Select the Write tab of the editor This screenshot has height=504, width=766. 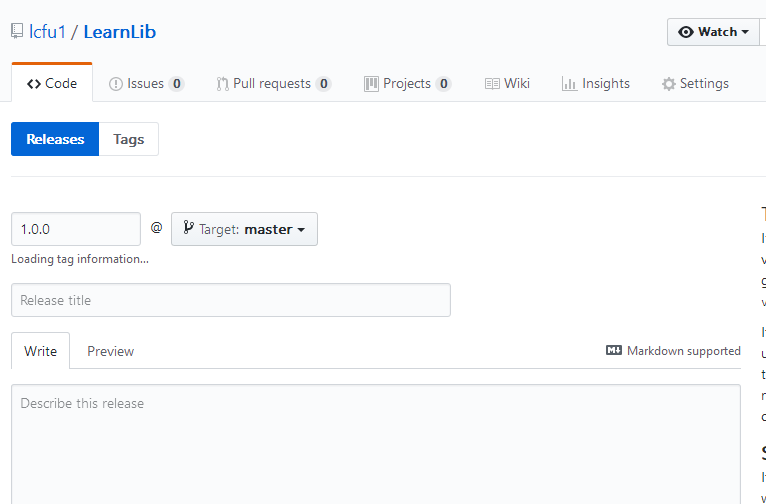41,351
